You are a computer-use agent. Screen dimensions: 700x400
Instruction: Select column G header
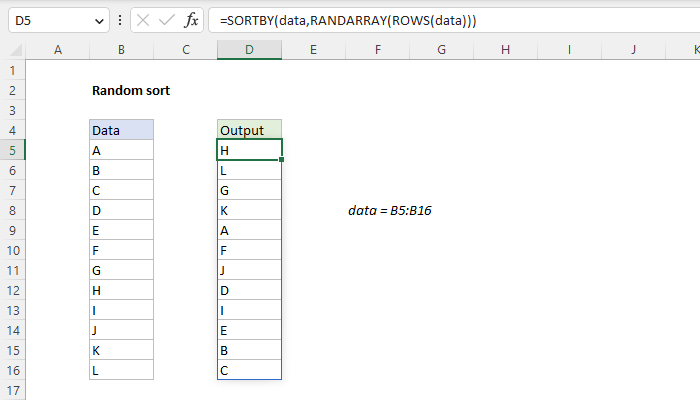[x=442, y=50]
